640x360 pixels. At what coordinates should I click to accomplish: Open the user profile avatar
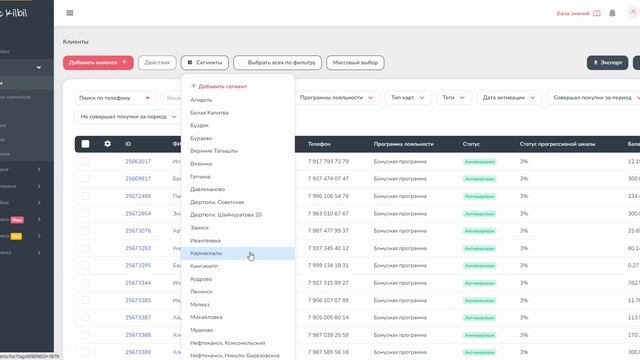tap(633, 13)
